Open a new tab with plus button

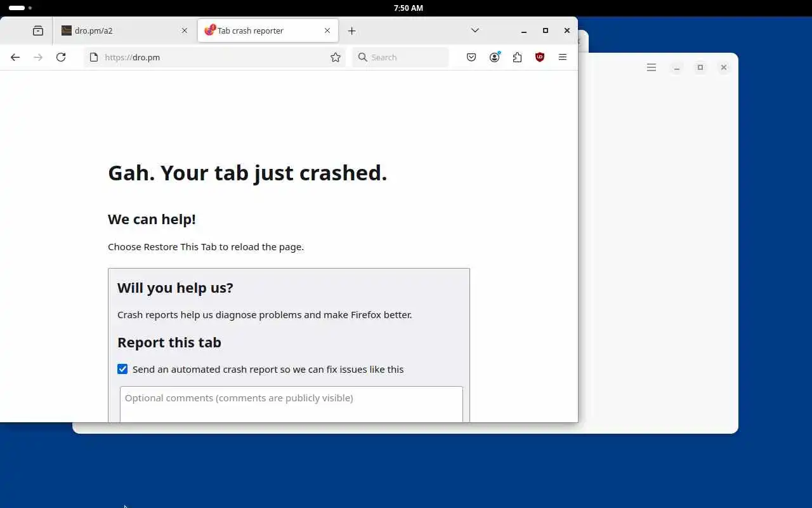(x=352, y=30)
